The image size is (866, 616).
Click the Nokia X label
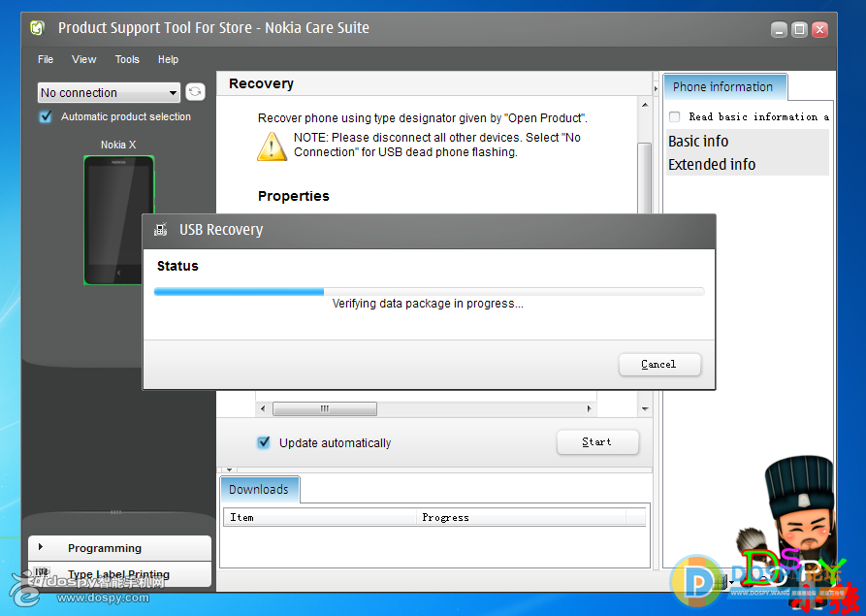[118, 145]
